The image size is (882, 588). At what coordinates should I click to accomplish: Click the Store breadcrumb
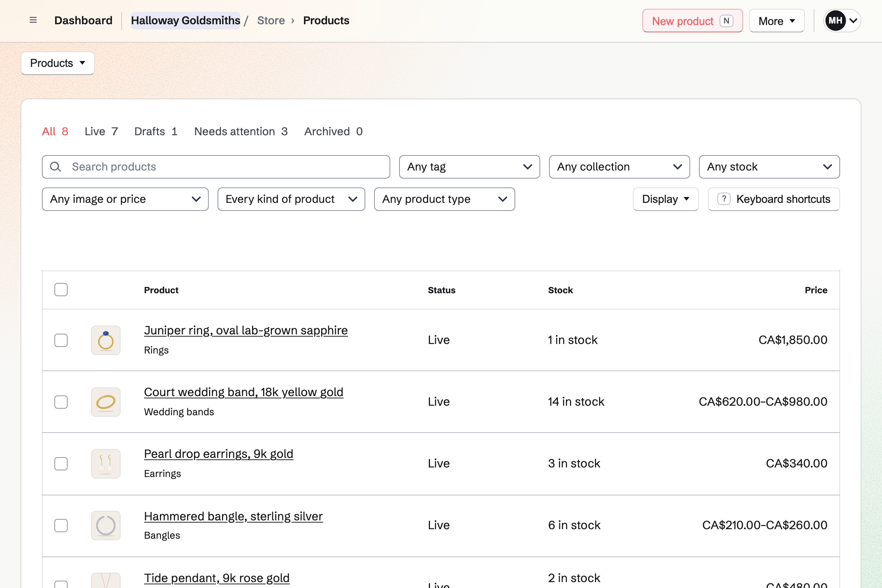click(271, 20)
